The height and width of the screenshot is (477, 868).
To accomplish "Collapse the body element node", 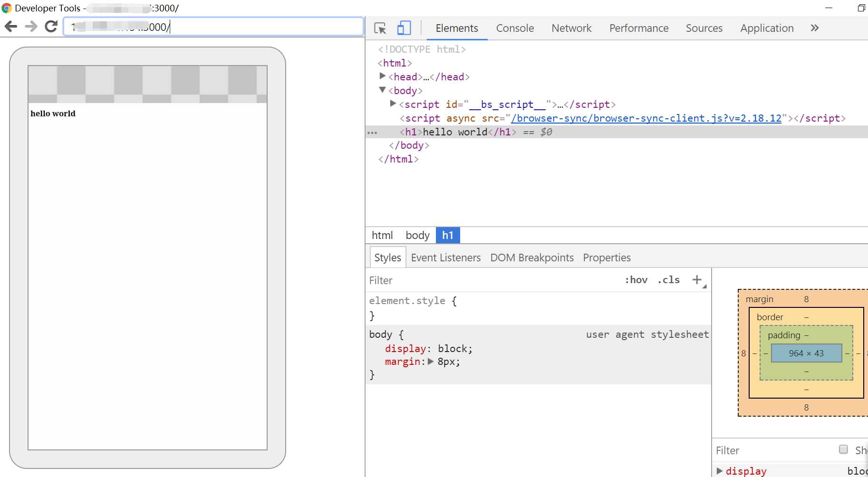I will coord(382,90).
